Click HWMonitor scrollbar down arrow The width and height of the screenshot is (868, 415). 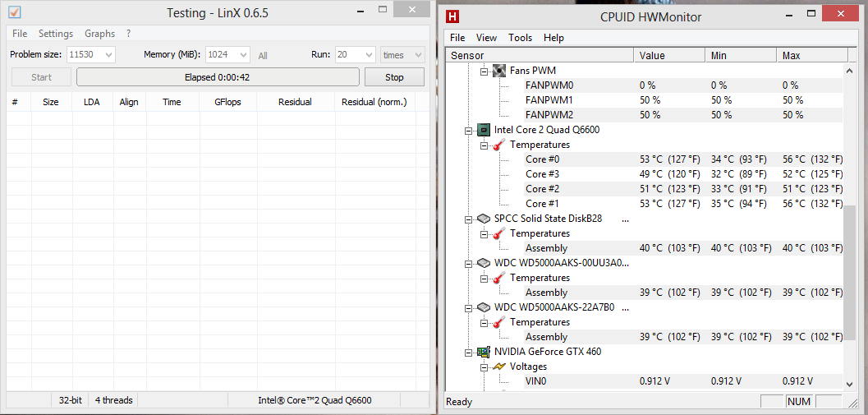coord(850,383)
